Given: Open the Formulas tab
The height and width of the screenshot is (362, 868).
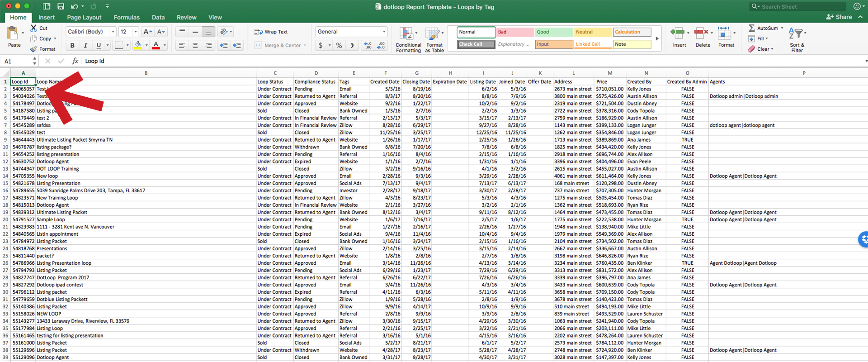Looking at the screenshot, I should coord(127,17).
